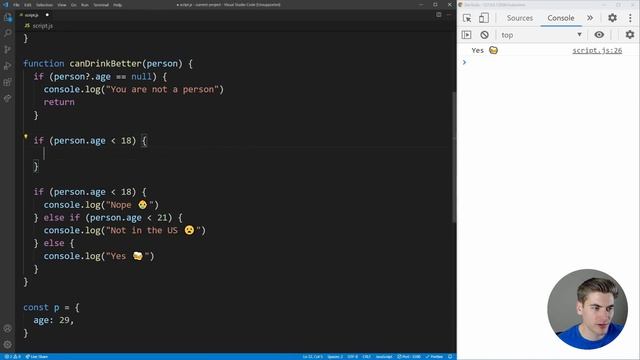
Task: Click the Spaces indentation setting
Action: click(335, 357)
